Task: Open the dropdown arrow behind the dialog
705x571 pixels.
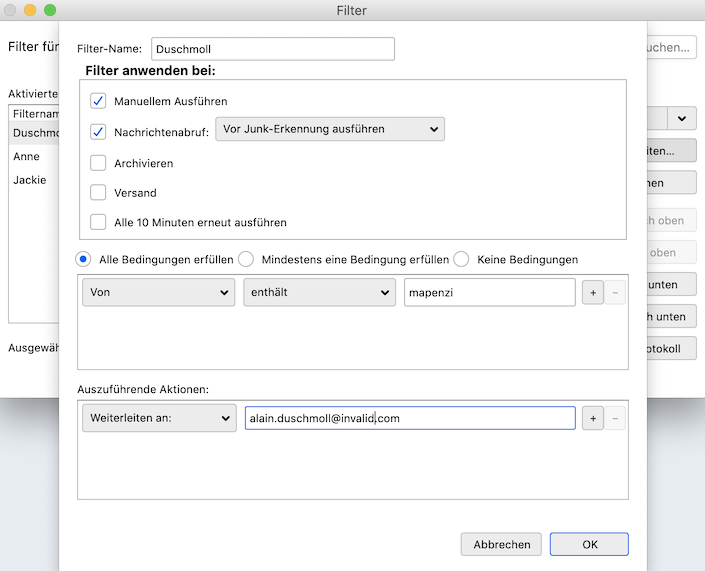Action: click(682, 118)
